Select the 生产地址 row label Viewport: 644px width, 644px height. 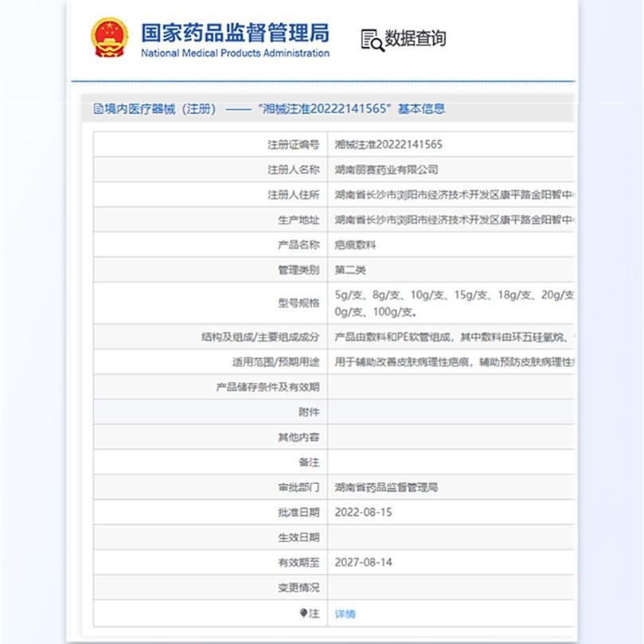(x=299, y=221)
